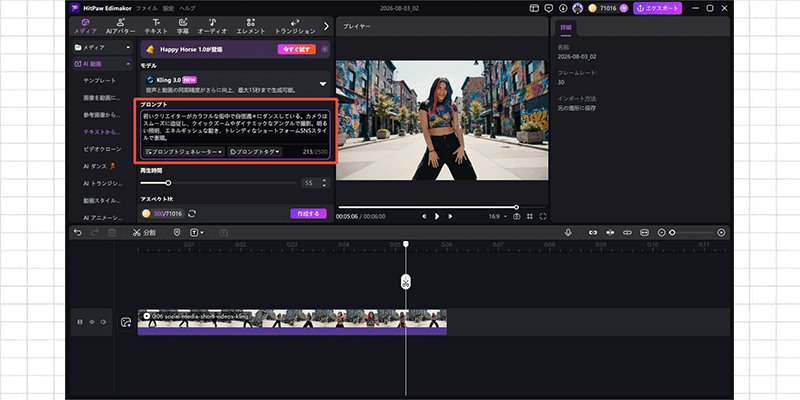Select AI アニメーシ... in the sidebar
800x400 pixels.
(x=103, y=217)
